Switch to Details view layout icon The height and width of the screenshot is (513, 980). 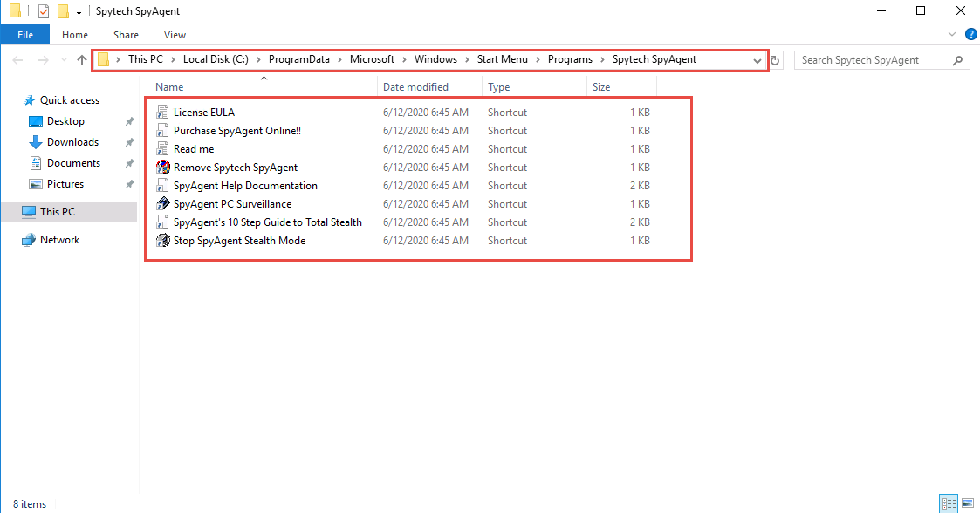949,503
